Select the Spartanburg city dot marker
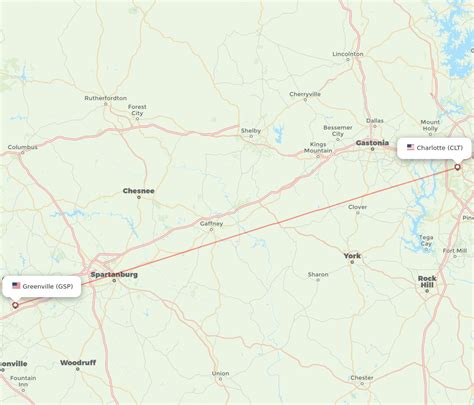Image resolution: width=474 pixels, height=405 pixels. pyautogui.click(x=114, y=281)
